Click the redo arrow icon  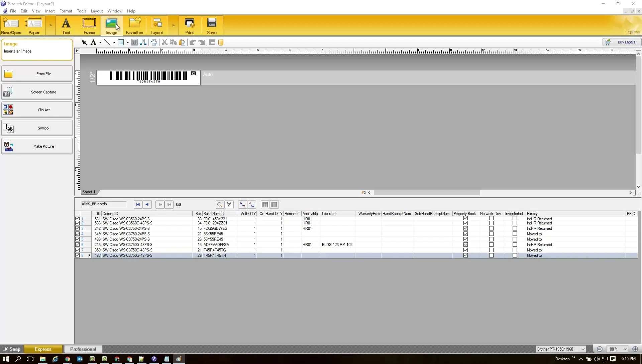pos(201,42)
